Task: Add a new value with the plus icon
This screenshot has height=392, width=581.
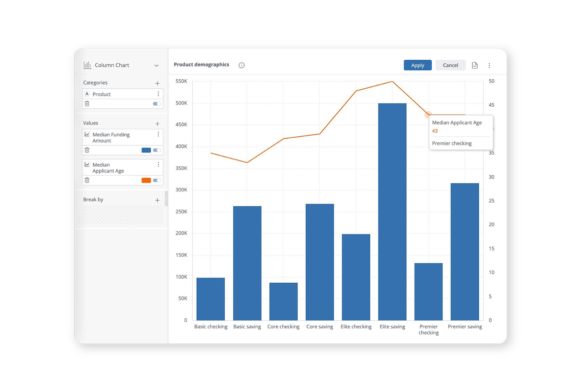Action: (157, 123)
